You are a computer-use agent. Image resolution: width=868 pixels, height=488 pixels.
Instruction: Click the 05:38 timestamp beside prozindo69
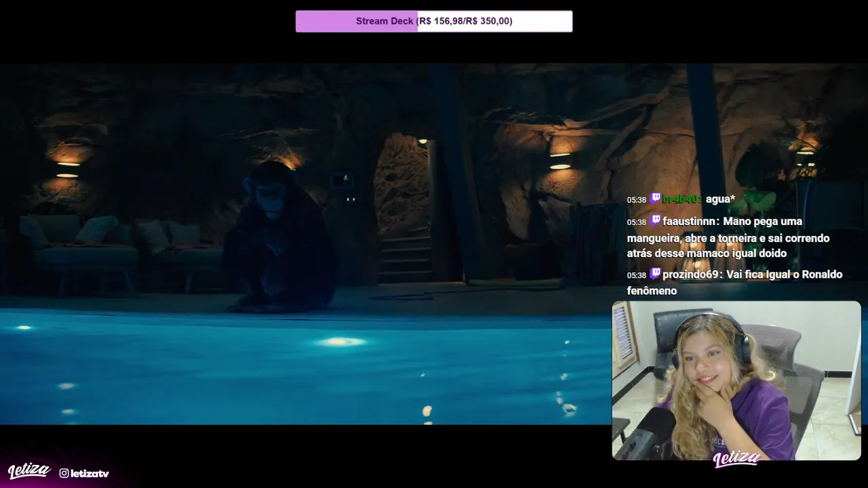coord(636,275)
